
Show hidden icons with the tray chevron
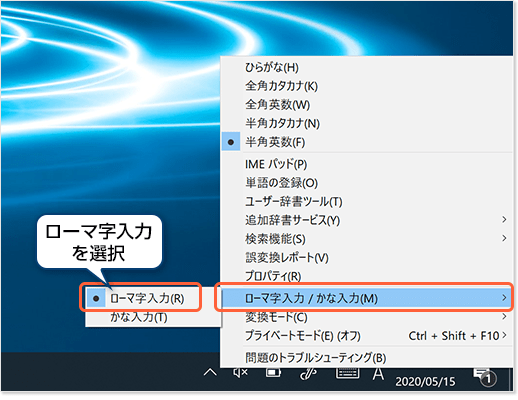(x=210, y=372)
